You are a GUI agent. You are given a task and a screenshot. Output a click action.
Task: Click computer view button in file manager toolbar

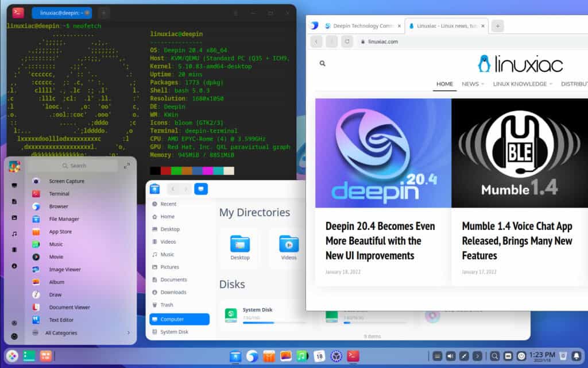[201, 189]
